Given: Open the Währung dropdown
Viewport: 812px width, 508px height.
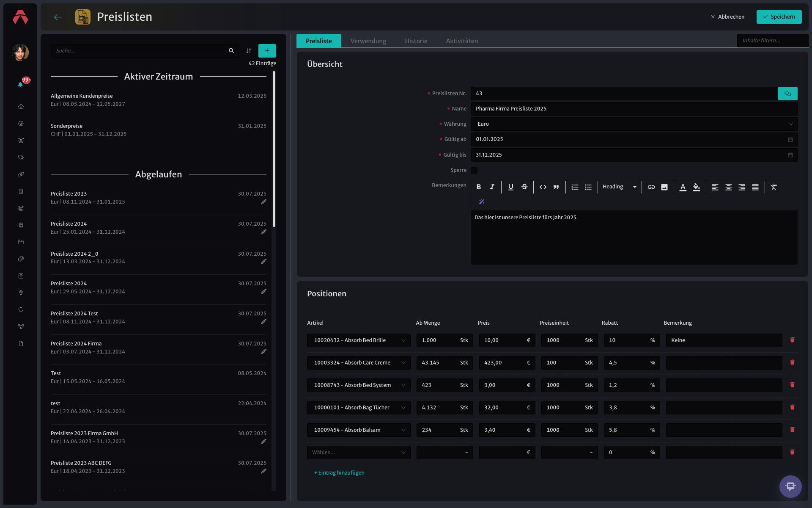Looking at the screenshot, I should click(634, 124).
